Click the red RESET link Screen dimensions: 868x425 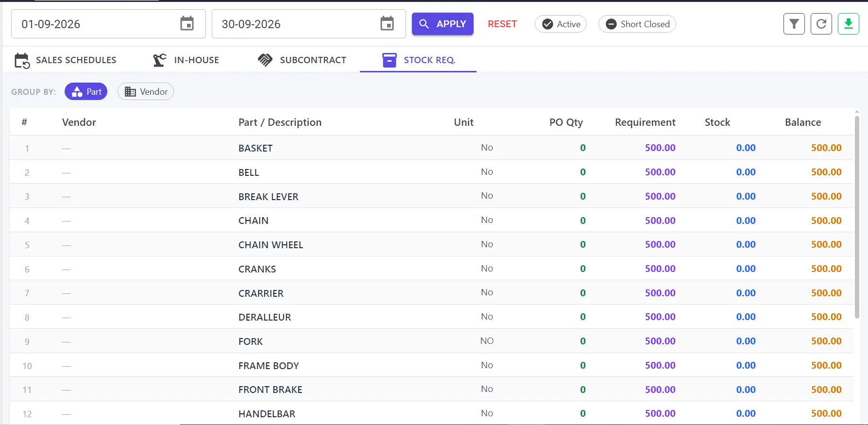click(x=502, y=24)
